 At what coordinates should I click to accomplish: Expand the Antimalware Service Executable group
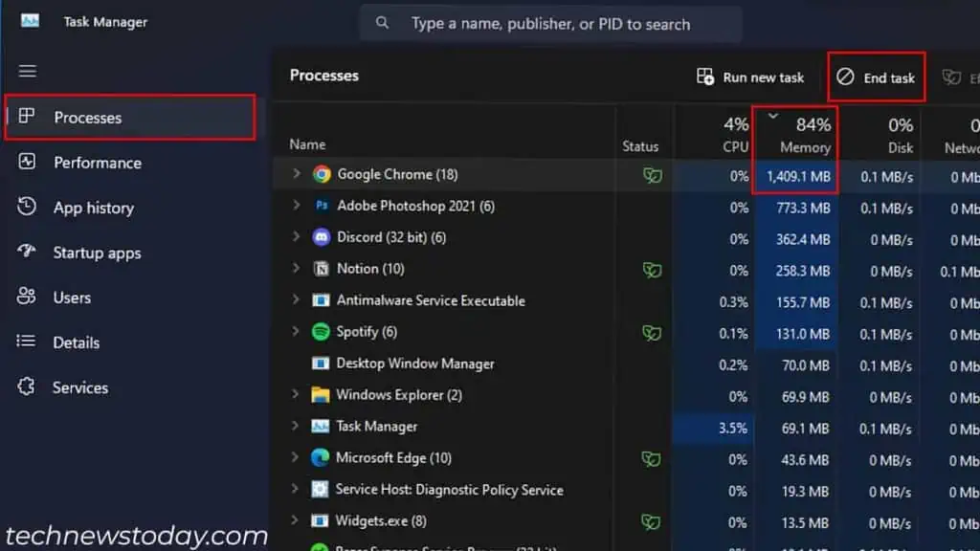click(296, 299)
